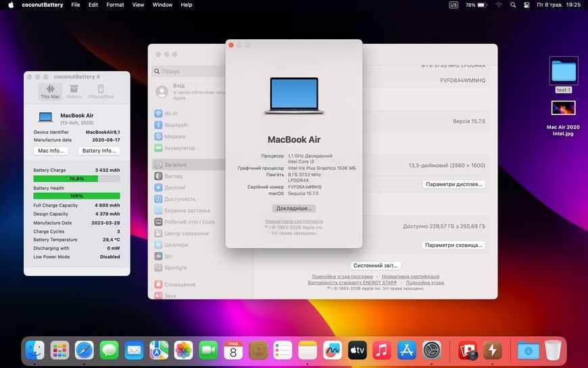Select Mac Air 2020 Intel.jpg on desktop
Image resolution: width=588 pixels, height=368 pixels.
point(563,118)
